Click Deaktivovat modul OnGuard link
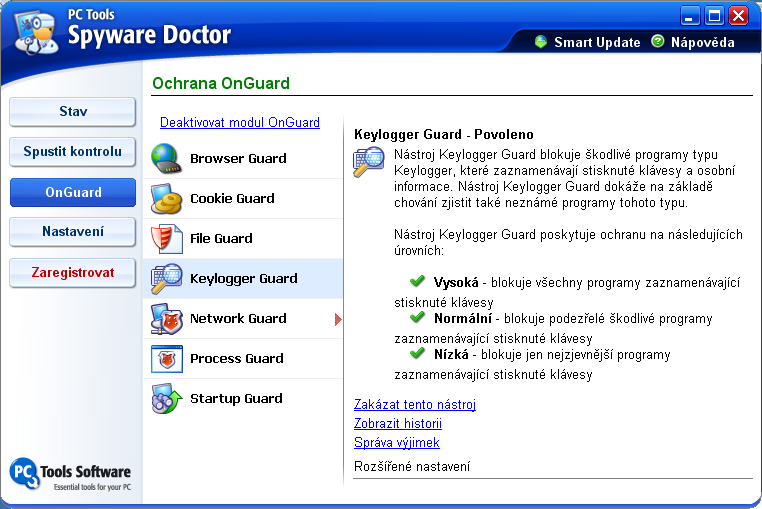The height and width of the screenshot is (509, 762). [240, 122]
